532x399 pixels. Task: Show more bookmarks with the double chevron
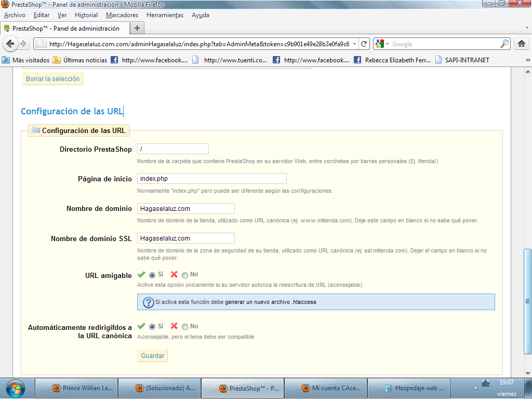pyautogui.click(x=528, y=60)
